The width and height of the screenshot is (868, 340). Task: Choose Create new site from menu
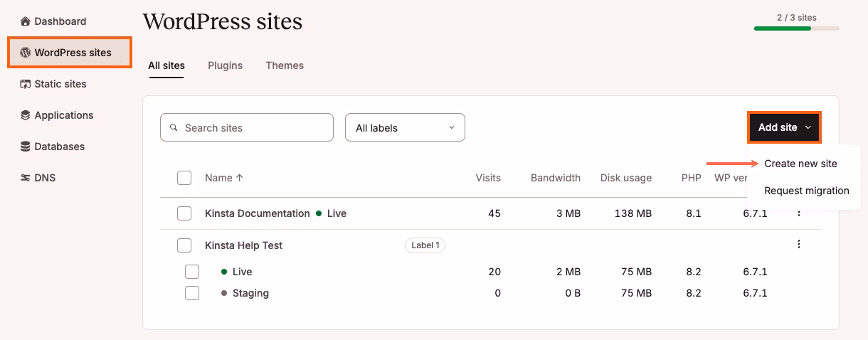(800, 164)
